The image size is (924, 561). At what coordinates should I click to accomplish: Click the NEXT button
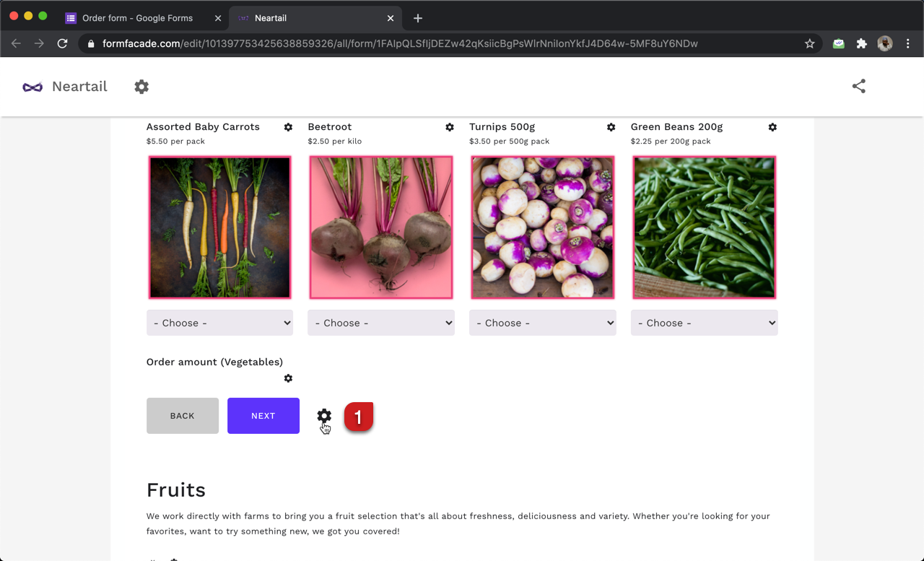pos(263,415)
